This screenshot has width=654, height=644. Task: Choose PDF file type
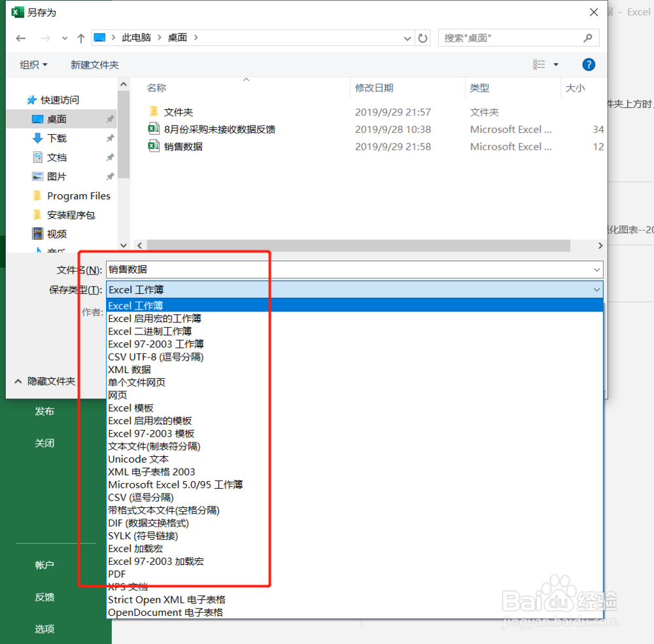coord(117,575)
